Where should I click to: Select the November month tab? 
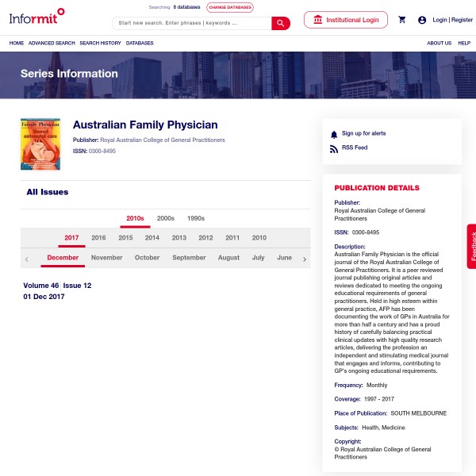(106, 258)
